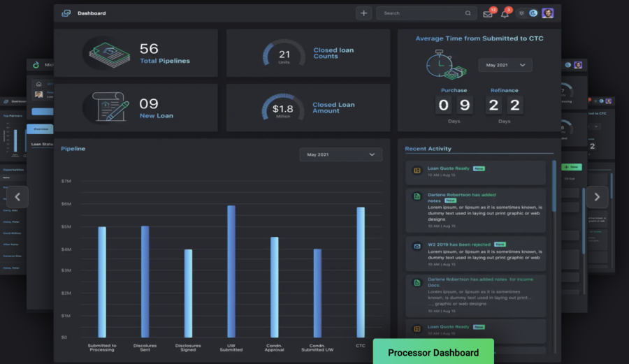Viewport: 629px width, 364px height.
Task: Select the Overview tab in background window
Action: tap(41, 129)
